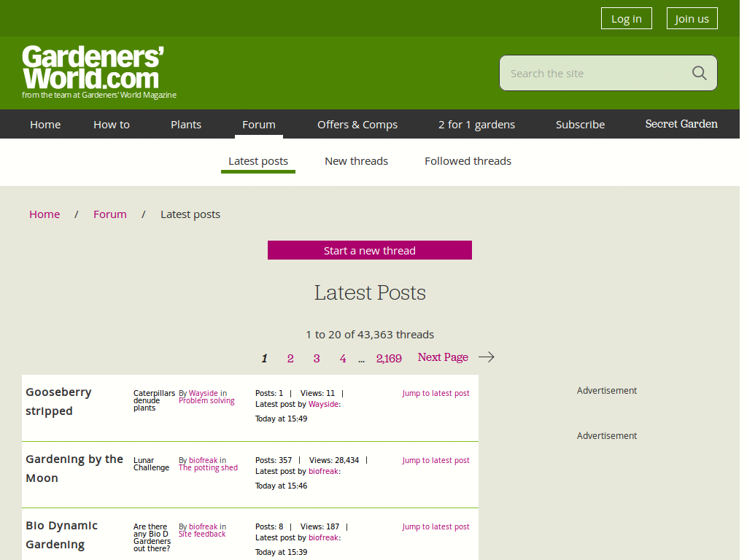Open the Problem solving category link
Image resolution: width=747 pixels, height=560 pixels.
pos(206,401)
